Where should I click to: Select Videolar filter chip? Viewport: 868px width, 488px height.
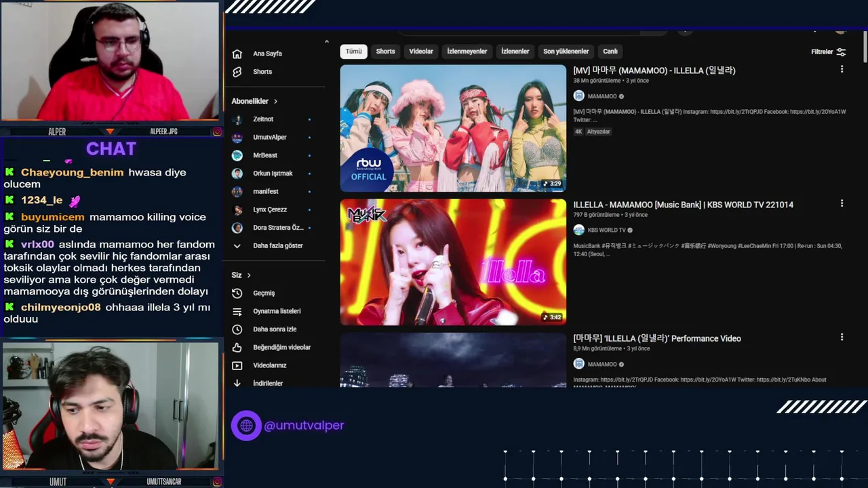[421, 52]
